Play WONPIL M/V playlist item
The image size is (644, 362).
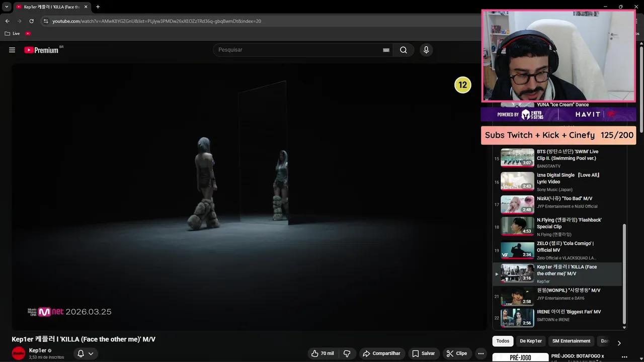[558, 297]
